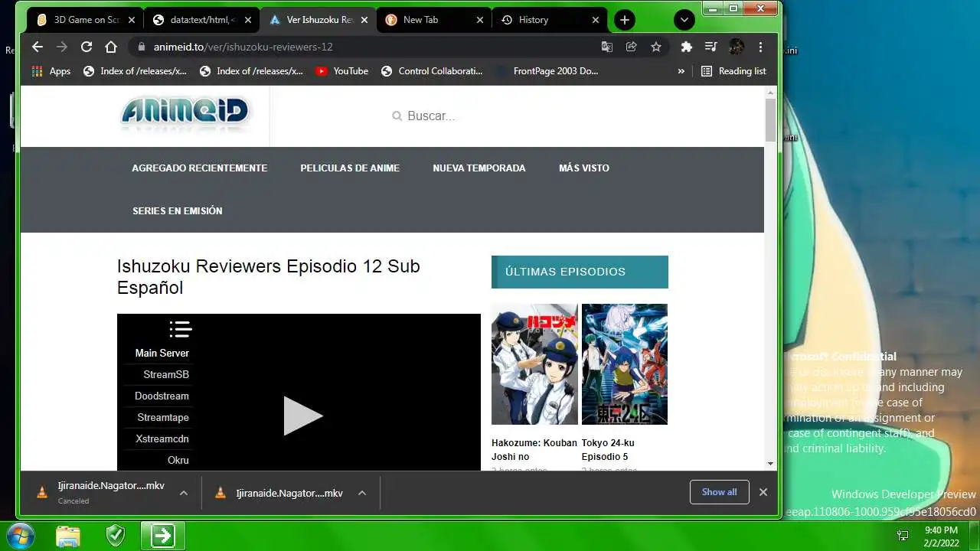Open NUEVA TEMPORADA menu
980x551 pixels.
coord(479,168)
